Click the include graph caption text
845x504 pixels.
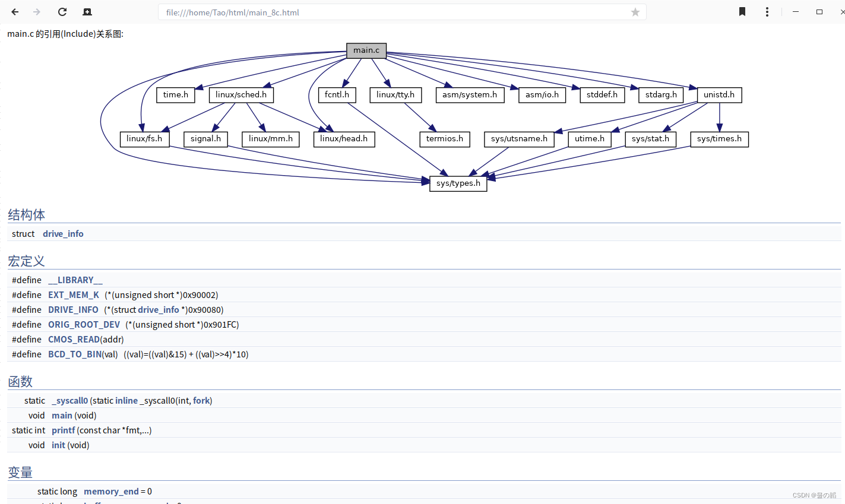(65, 34)
